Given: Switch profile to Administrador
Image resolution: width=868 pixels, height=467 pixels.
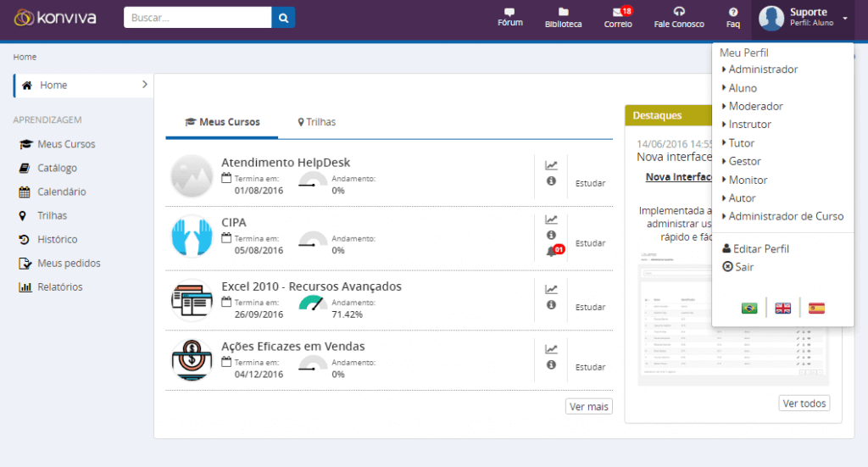Looking at the screenshot, I should [763, 69].
